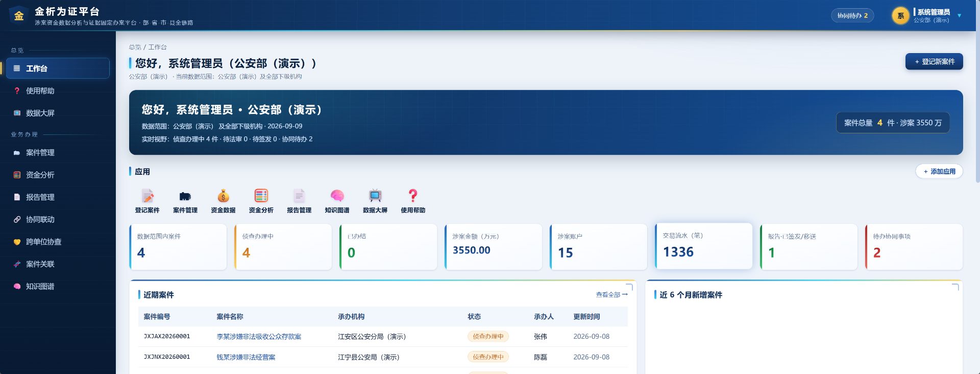This screenshot has height=374, width=980.
Task: Open case 李某涉嫌非法吸收公众存款案
Action: point(259,337)
